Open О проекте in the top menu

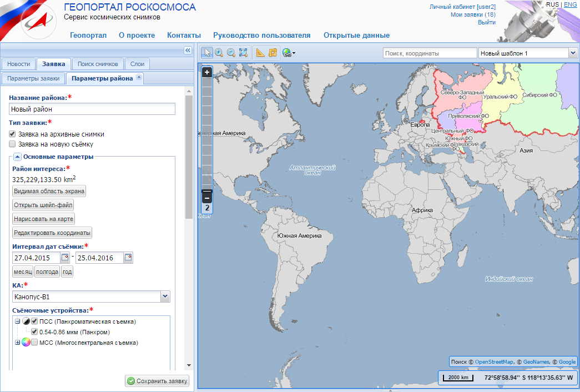tap(137, 35)
